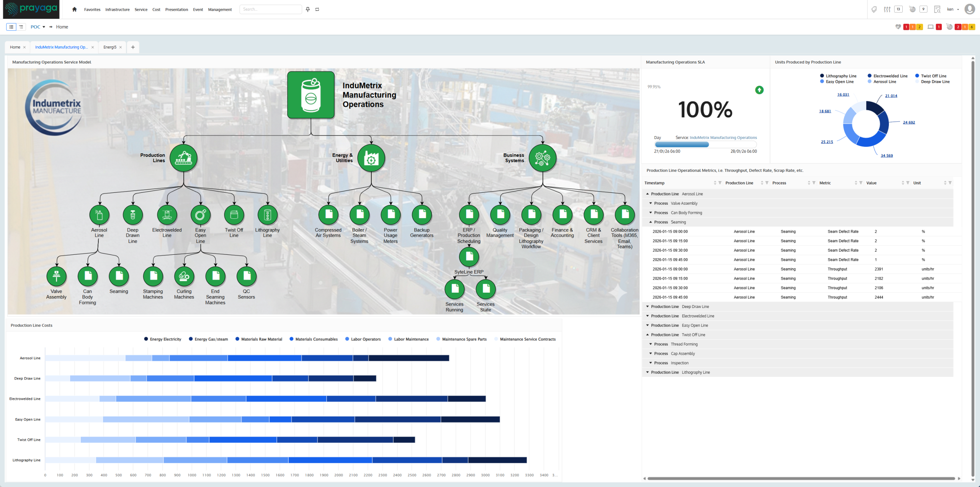Open the Production Lines node icon
Image resolution: width=980 pixels, height=487 pixels.
[x=183, y=158]
